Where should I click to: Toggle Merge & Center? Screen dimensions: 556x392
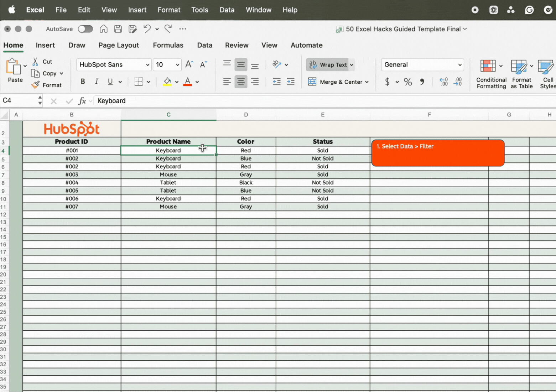(x=338, y=82)
